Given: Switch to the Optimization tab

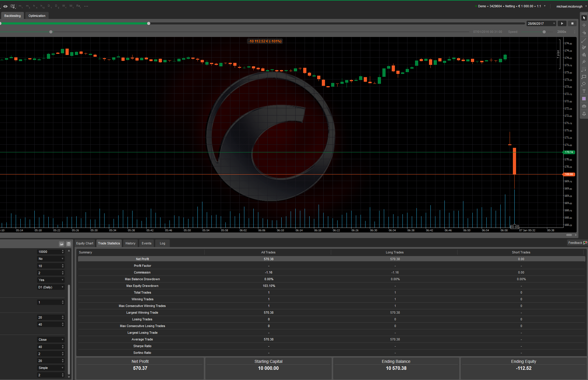Looking at the screenshot, I should click(37, 16).
